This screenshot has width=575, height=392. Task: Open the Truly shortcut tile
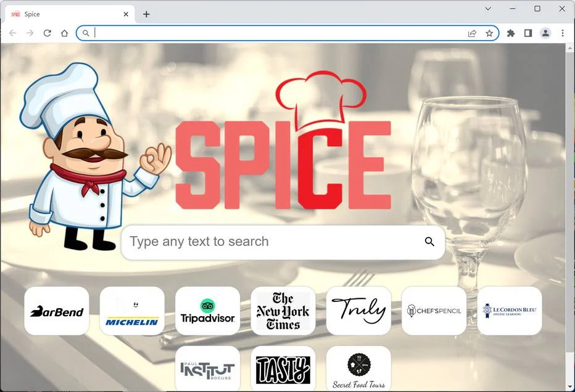click(358, 311)
